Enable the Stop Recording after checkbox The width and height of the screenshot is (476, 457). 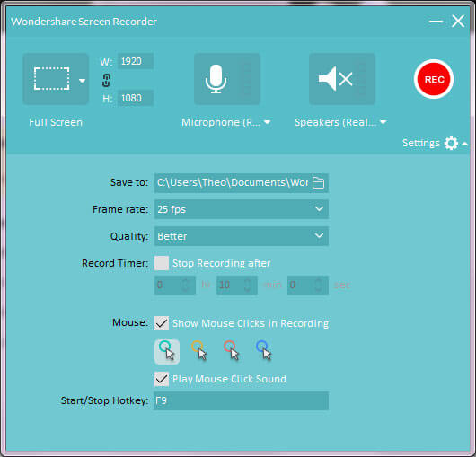click(x=162, y=263)
